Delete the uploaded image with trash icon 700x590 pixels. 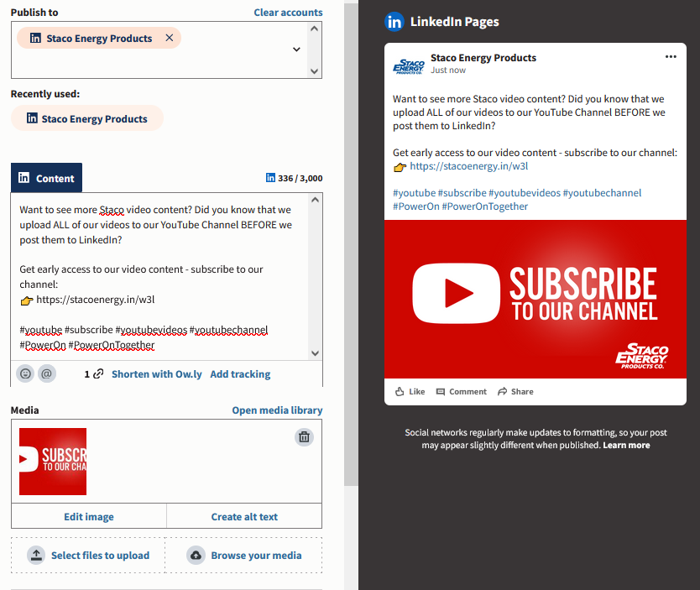click(x=304, y=437)
